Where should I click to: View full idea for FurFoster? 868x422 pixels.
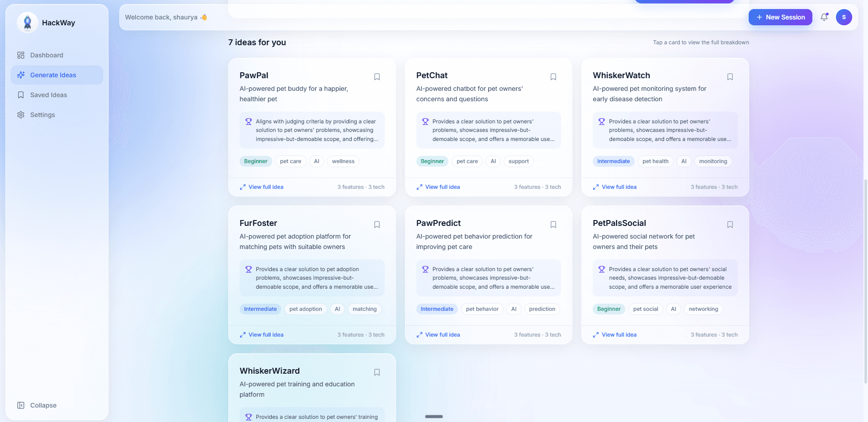click(262, 335)
